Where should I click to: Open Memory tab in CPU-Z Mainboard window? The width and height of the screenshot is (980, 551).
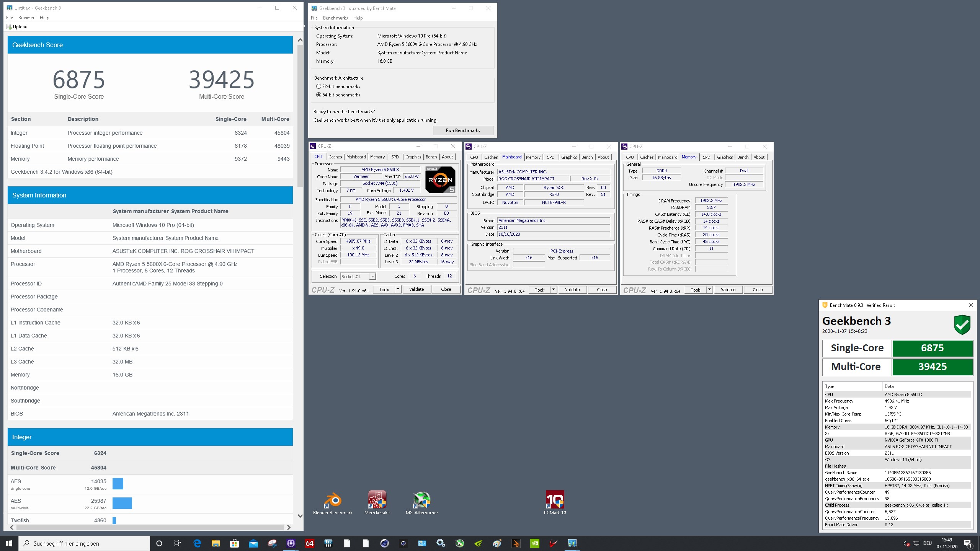(533, 157)
